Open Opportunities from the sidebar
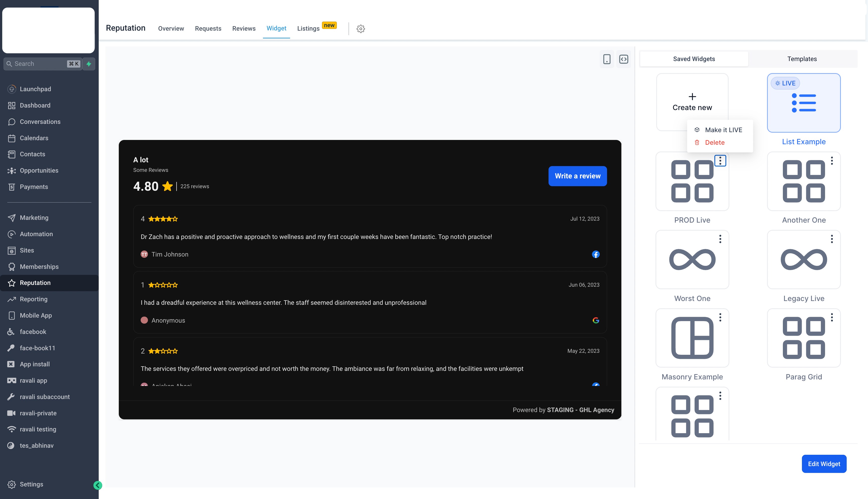This screenshot has height=499, width=868. click(39, 170)
